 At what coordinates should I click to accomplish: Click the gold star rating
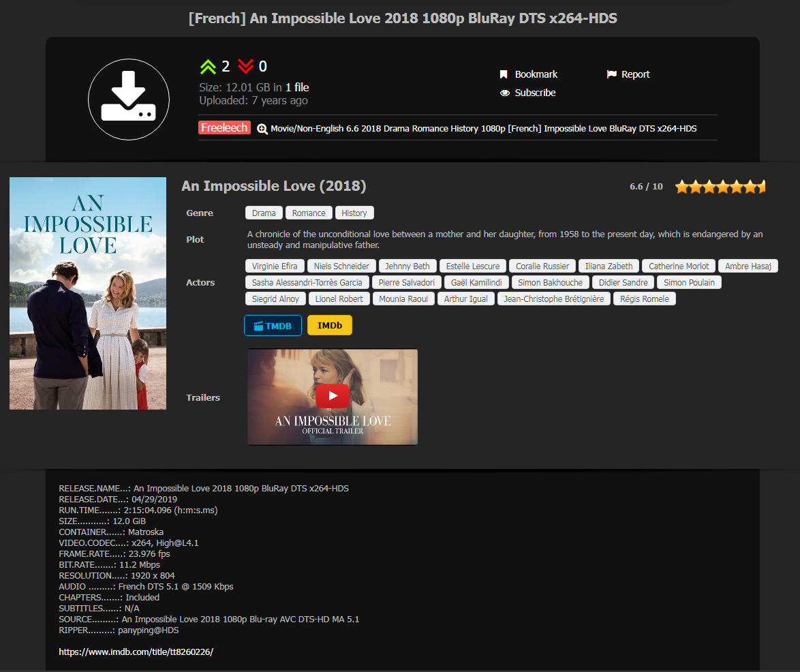coord(720,187)
